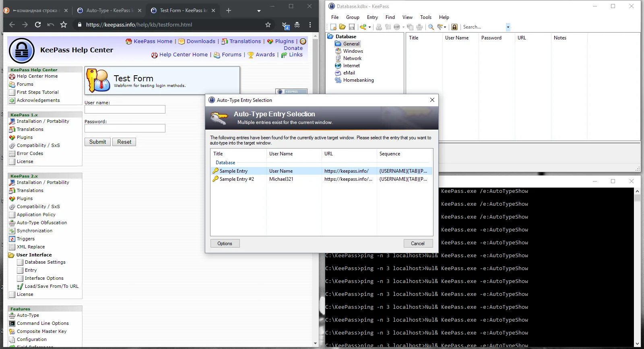Click browser forward arrow icon
The image size is (644, 349).
click(25, 25)
